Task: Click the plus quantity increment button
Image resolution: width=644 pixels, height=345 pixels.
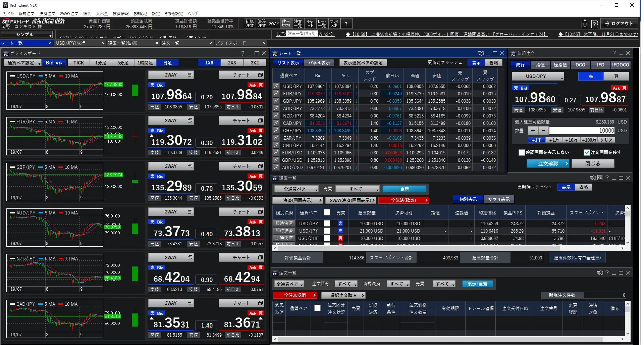Action: (x=533, y=131)
